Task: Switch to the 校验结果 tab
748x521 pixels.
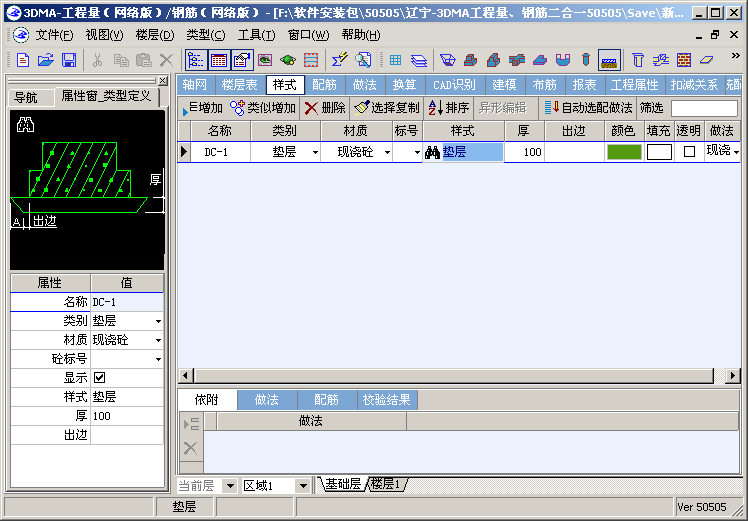Action: click(387, 400)
